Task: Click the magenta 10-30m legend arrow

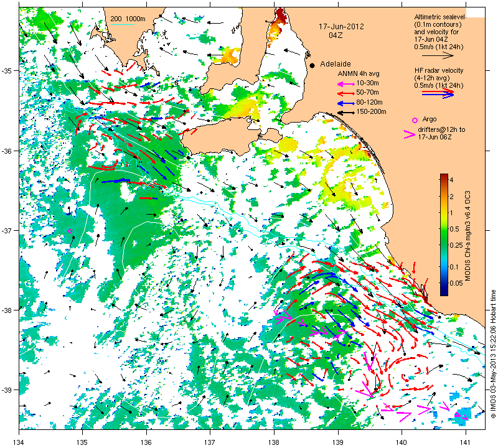Action: point(345,84)
